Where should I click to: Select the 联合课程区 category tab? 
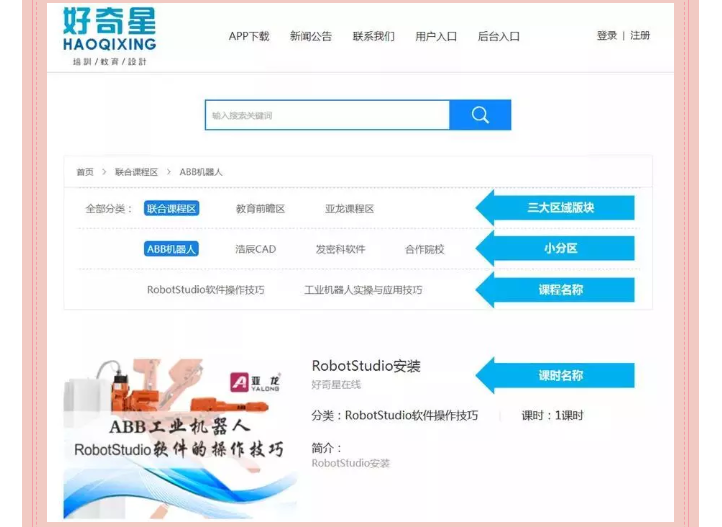click(171, 208)
